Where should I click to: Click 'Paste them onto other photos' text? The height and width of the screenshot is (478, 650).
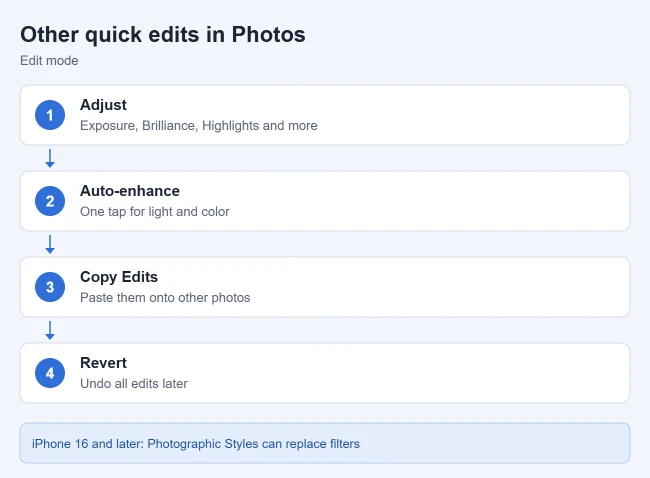pyautogui.click(x=165, y=298)
